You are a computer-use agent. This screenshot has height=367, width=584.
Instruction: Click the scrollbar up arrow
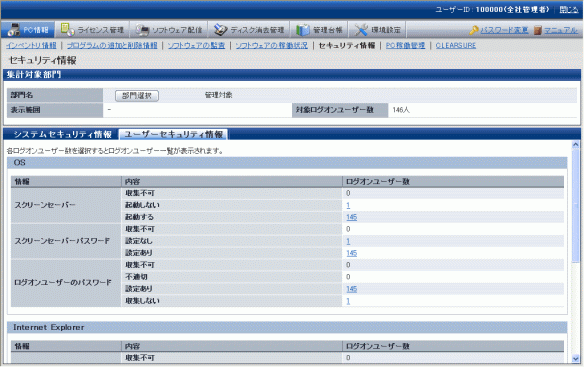(576, 145)
